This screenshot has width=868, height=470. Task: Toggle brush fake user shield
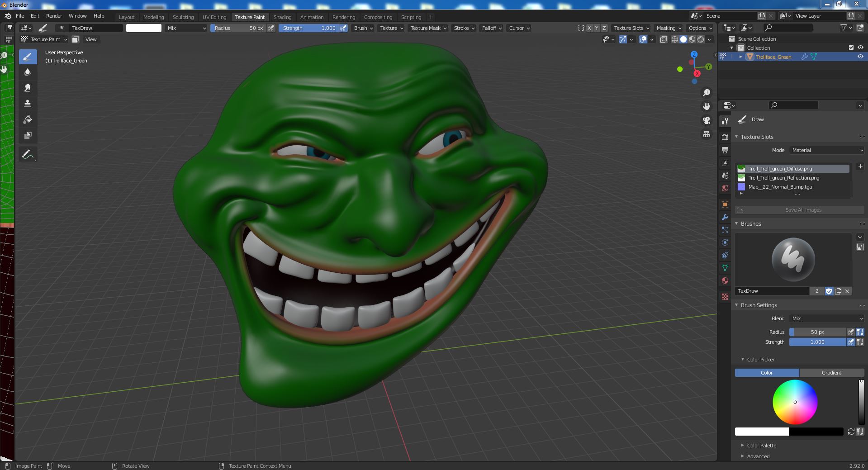829,291
